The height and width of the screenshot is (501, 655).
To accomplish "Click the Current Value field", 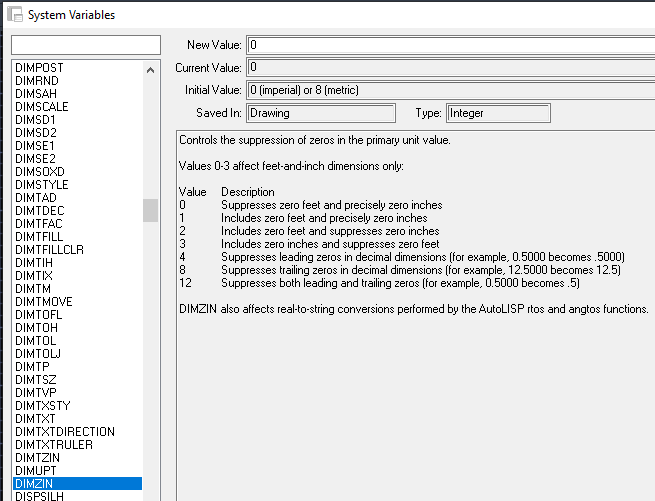I will click(x=451, y=67).
